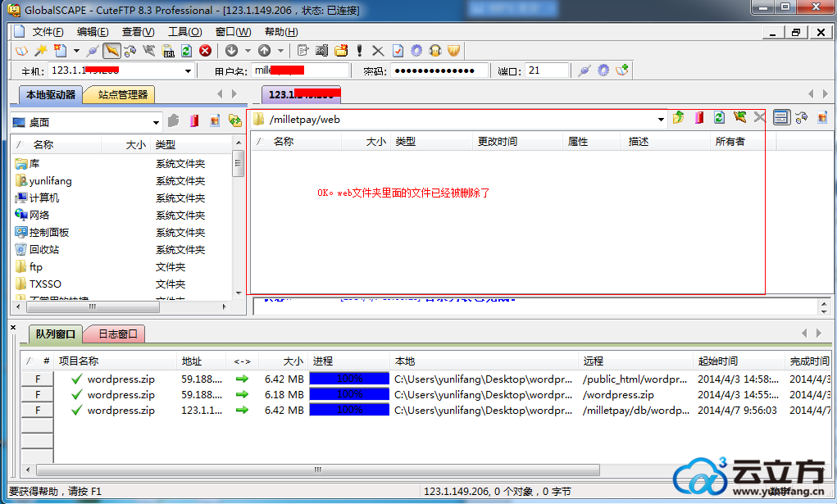Open Properties checkmark document icon
Image resolution: width=837 pixels, height=504 pixels.
(x=398, y=51)
